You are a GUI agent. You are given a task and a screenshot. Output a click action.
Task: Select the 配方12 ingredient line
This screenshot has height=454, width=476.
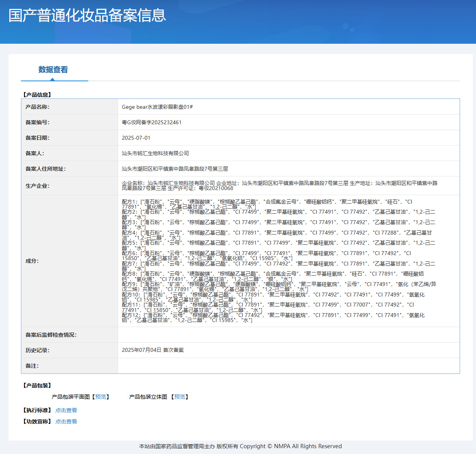pyautogui.click(x=273, y=318)
